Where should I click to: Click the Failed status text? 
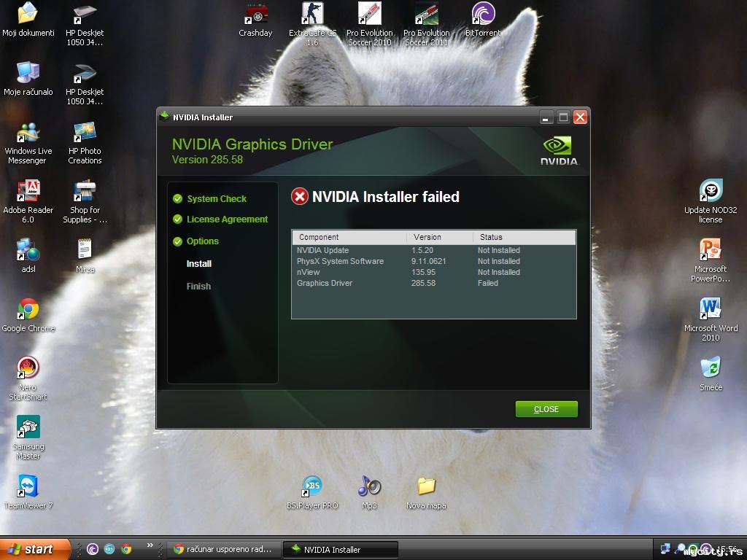(x=488, y=284)
